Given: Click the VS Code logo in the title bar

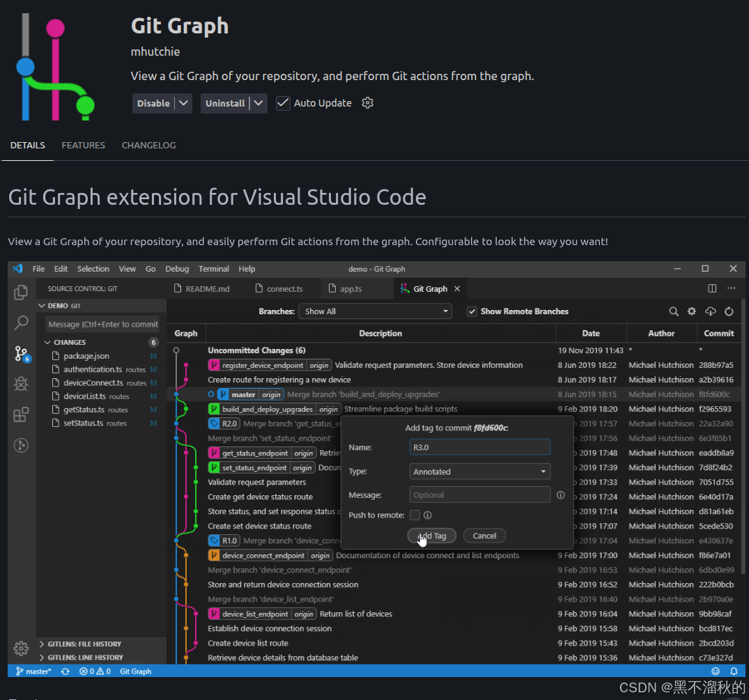Looking at the screenshot, I should click(17, 268).
